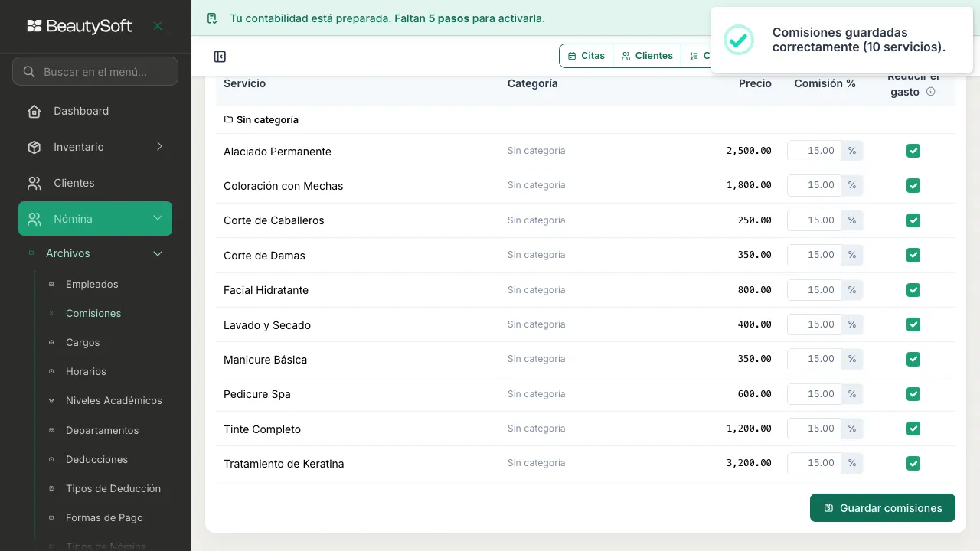980x551 pixels.
Task: Expand the Inventario submenu chevron
Action: click(x=159, y=147)
